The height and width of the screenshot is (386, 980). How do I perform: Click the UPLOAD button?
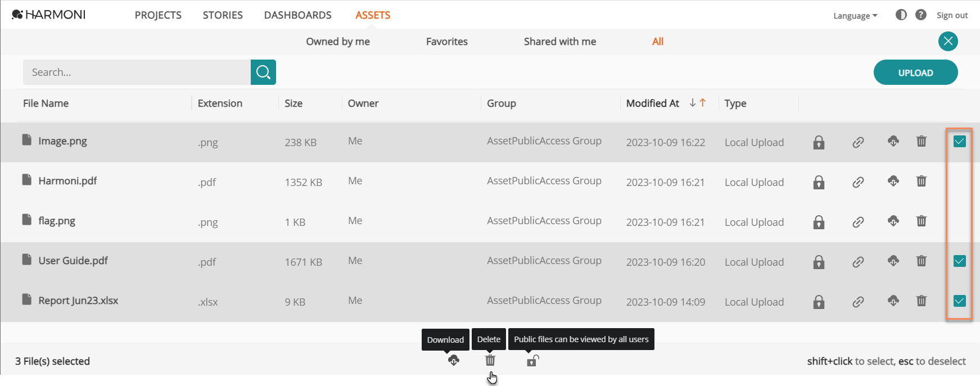click(x=915, y=72)
